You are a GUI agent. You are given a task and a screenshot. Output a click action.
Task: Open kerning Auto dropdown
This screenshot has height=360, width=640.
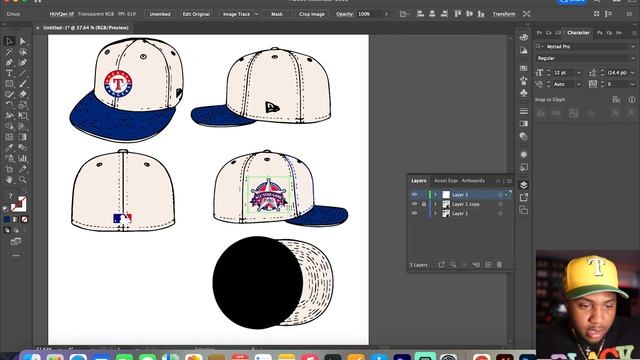pyautogui.click(x=578, y=84)
